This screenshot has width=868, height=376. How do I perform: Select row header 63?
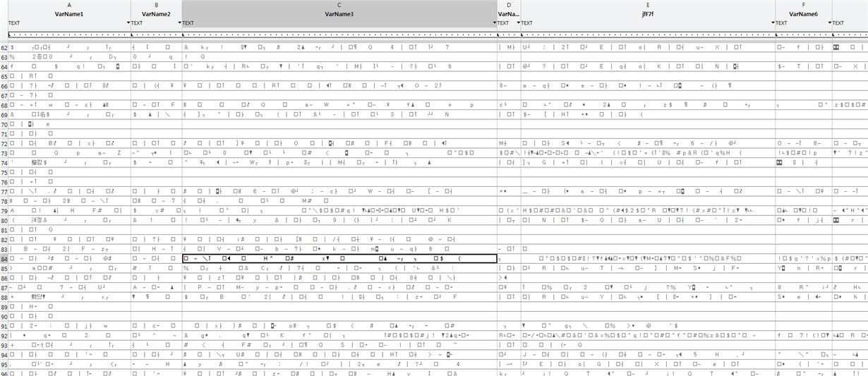point(4,56)
